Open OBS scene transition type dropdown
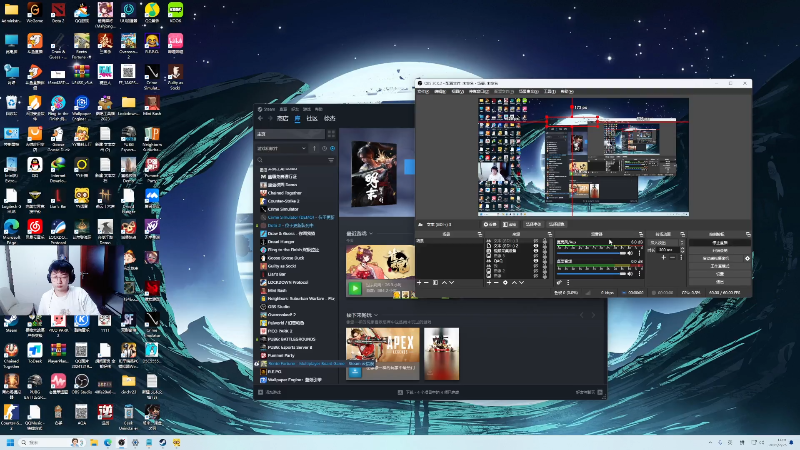This screenshot has width=800, height=450. (x=666, y=242)
